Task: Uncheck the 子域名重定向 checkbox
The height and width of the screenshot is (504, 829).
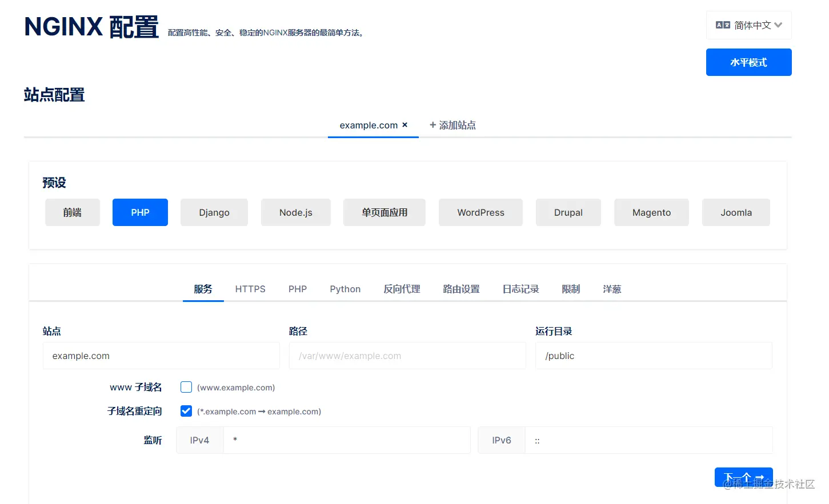Action: [x=186, y=411]
